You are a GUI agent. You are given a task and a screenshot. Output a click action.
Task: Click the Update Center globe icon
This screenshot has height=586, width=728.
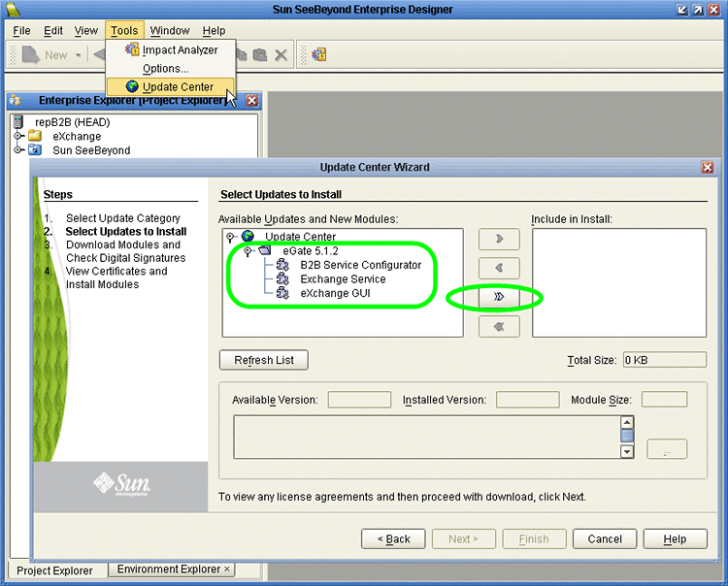coord(248,236)
